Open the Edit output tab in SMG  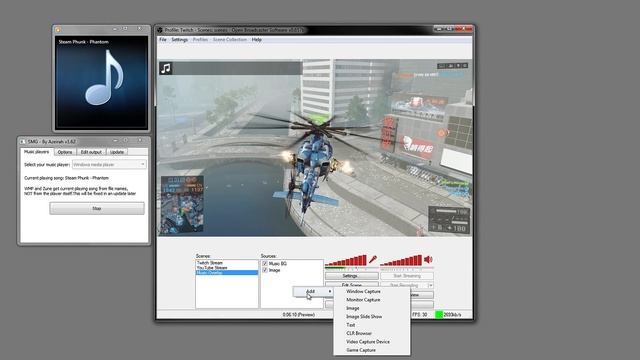[91, 152]
